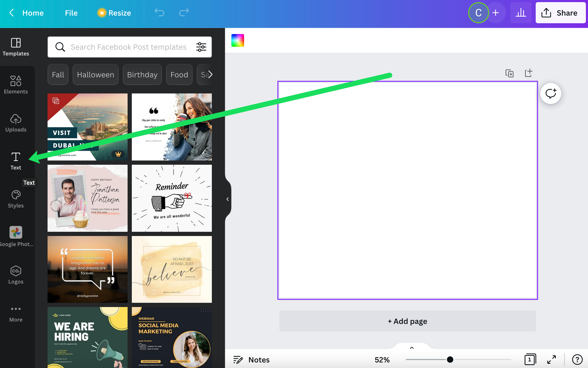Click the Share button
This screenshot has width=588, height=368.
[561, 12]
